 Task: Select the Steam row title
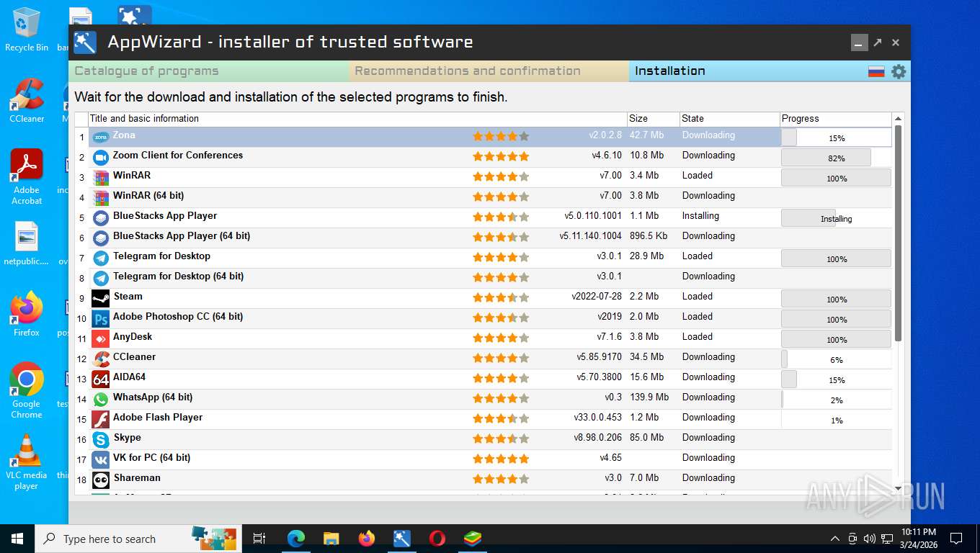pos(128,297)
